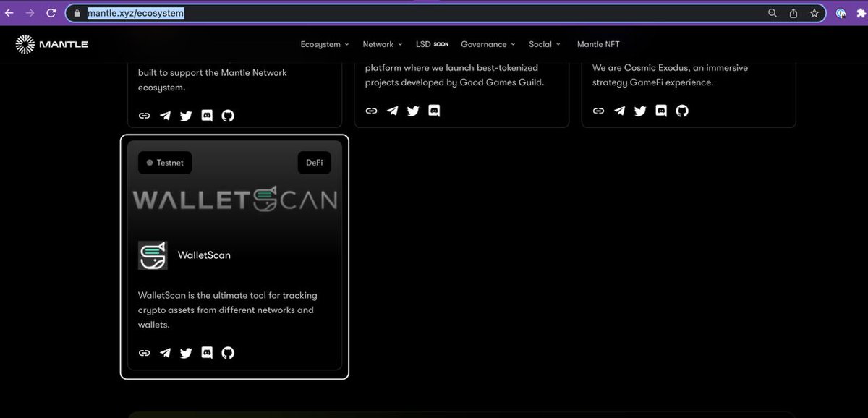868x418 pixels.
Task: Open GitHub icon on Mantle Network support card
Action: tap(228, 116)
